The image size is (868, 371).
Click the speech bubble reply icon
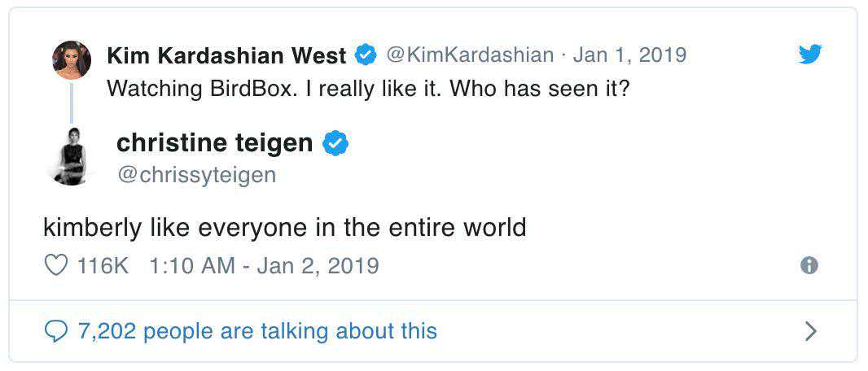[x=55, y=331]
